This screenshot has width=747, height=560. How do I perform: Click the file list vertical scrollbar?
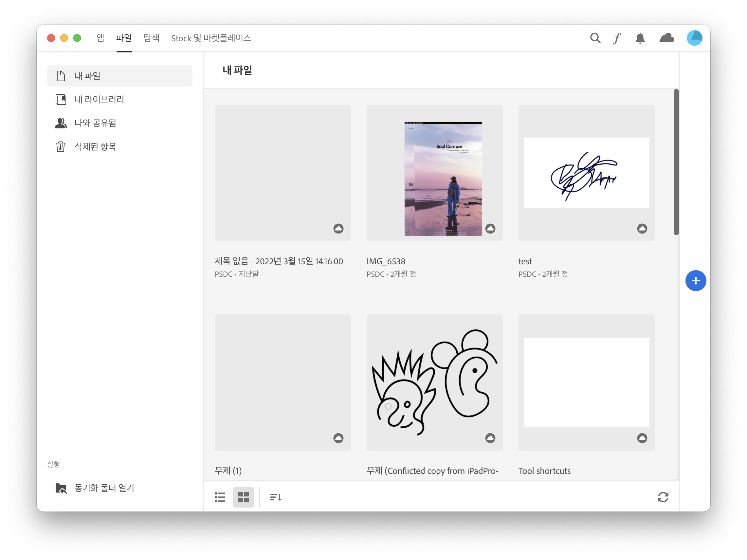click(676, 162)
